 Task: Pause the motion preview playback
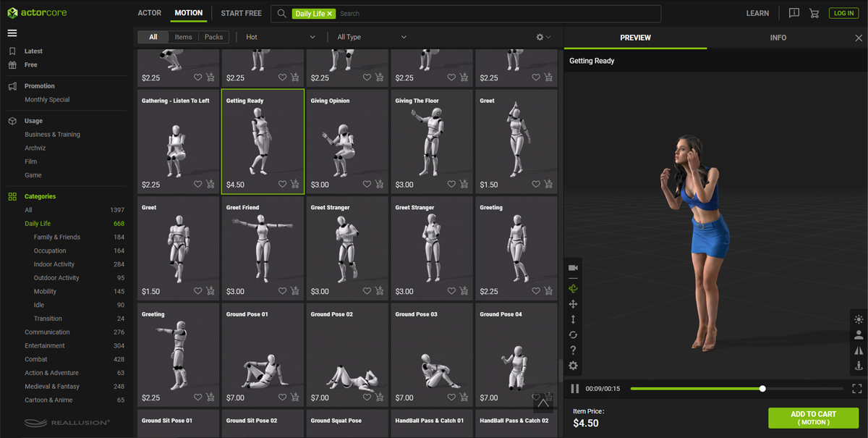[x=575, y=389]
